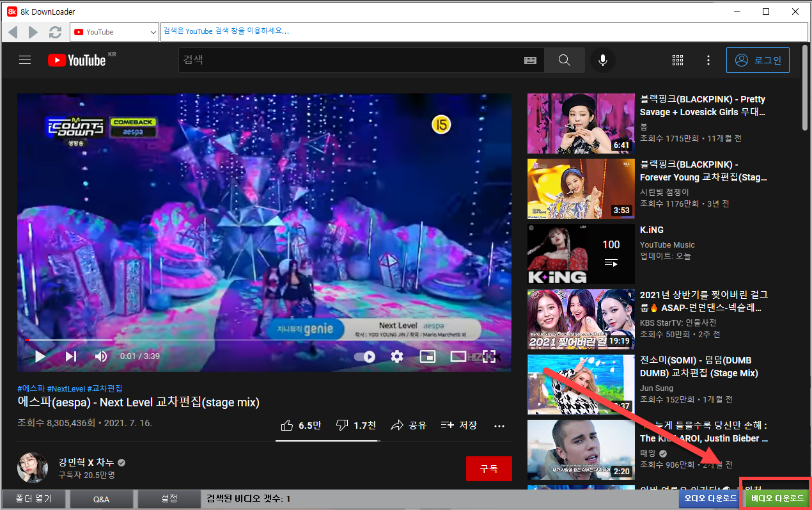Open player settings gear icon
Image resolution: width=812 pixels, height=510 pixels.
coord(397,356)
